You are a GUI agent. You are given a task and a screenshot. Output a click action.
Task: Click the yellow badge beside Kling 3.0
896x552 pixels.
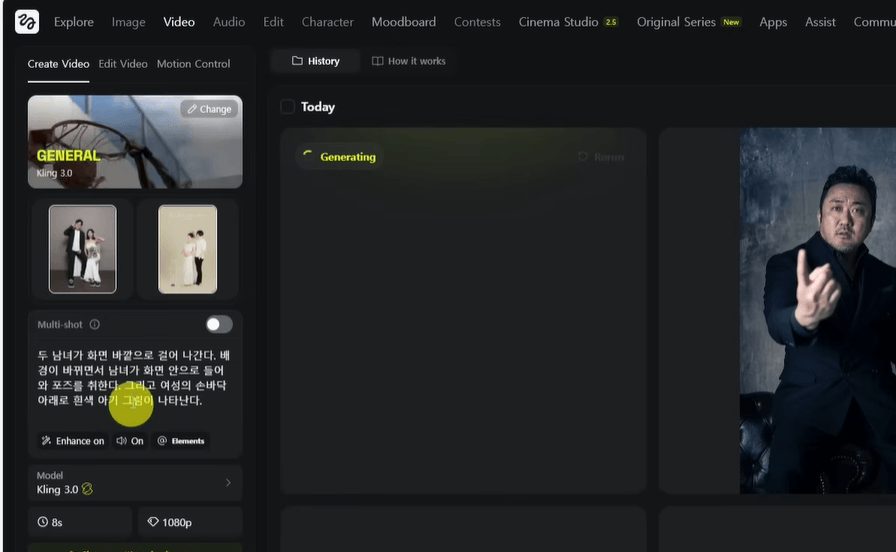[87, 489]
